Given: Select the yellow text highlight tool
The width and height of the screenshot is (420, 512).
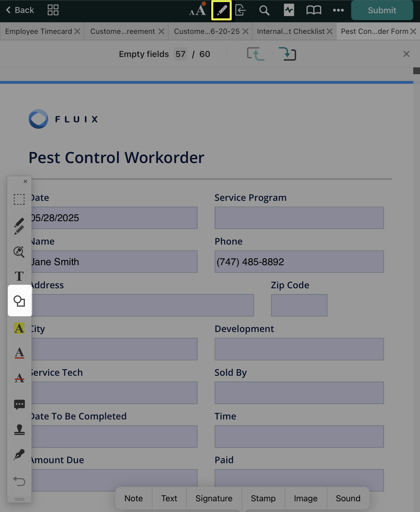Looking at the screenshot, I should pos(19,328).
